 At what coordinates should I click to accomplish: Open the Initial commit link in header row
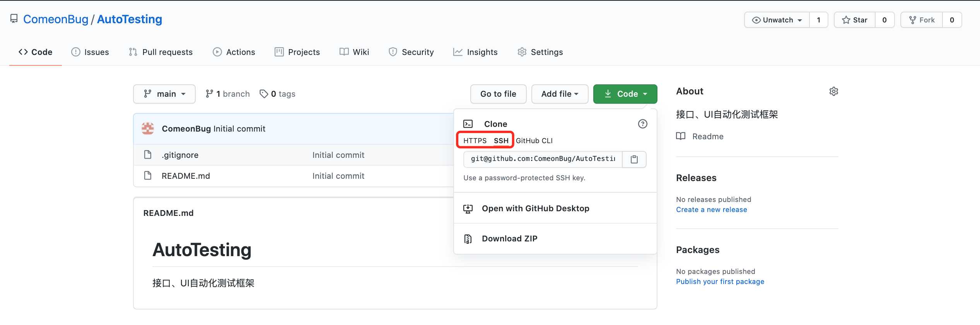[x=239, y=129]
